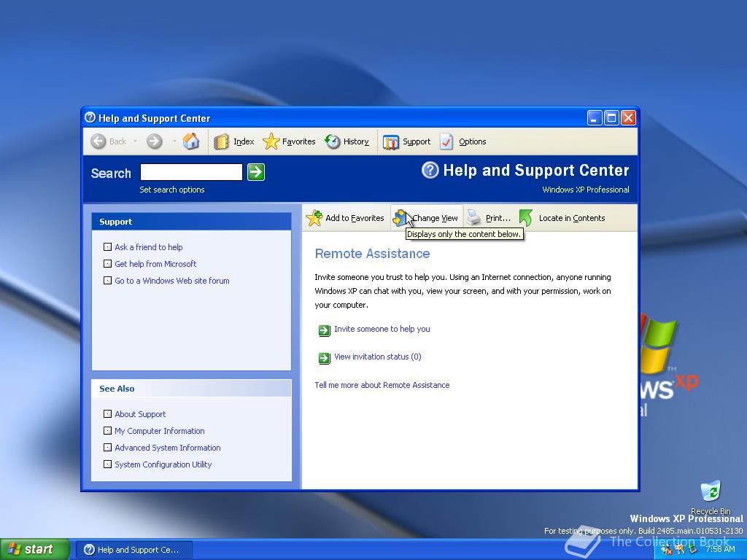Open Set search options link
This screenshot has height=560, width=747.
[x=172, y=190]
